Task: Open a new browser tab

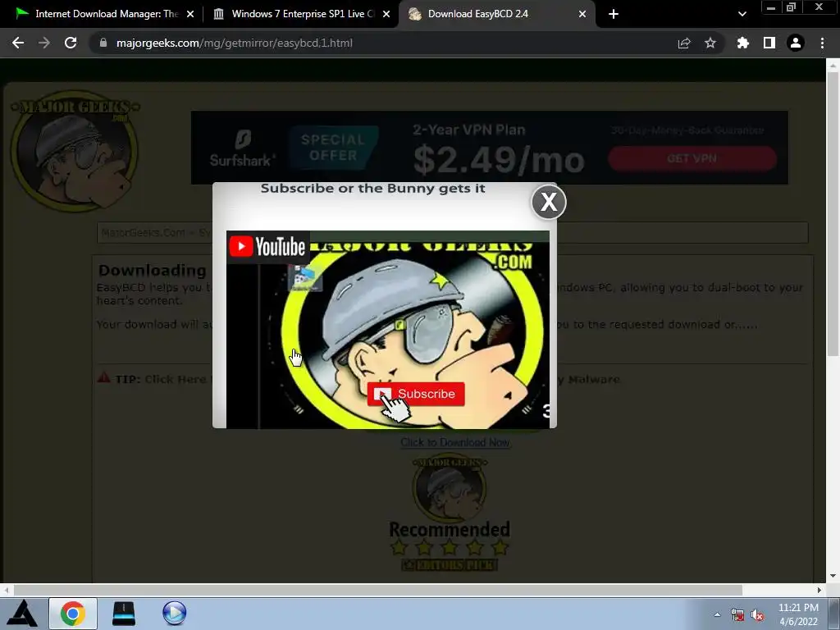Action: coord(614,14)
